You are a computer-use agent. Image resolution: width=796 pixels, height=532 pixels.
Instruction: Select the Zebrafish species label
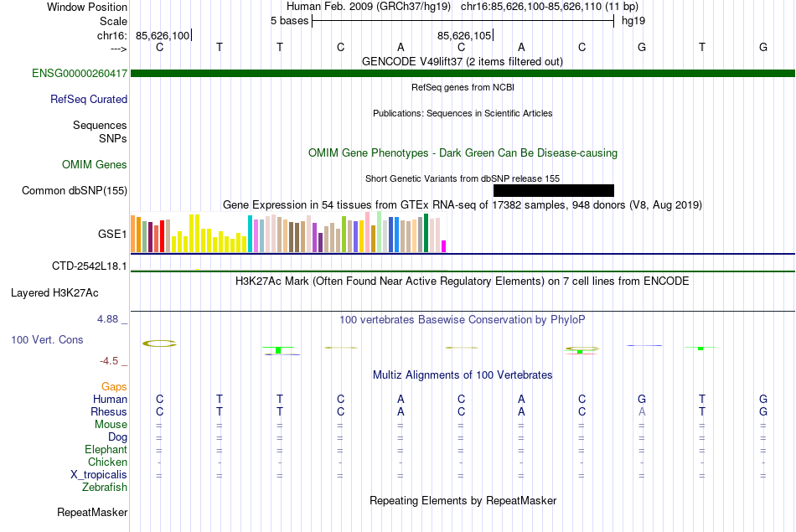point(105,487)
